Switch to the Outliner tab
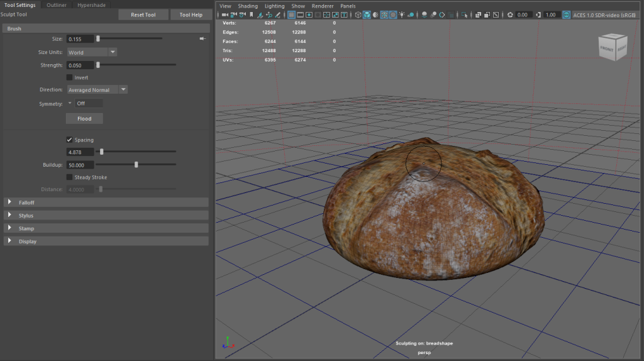The image size is (644, 361). 57,4
